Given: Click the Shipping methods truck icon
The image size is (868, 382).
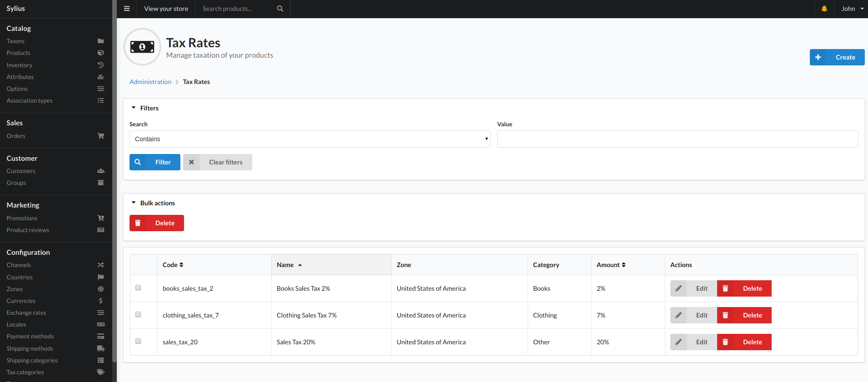Looking at the screenshot, I should point(100,348).
